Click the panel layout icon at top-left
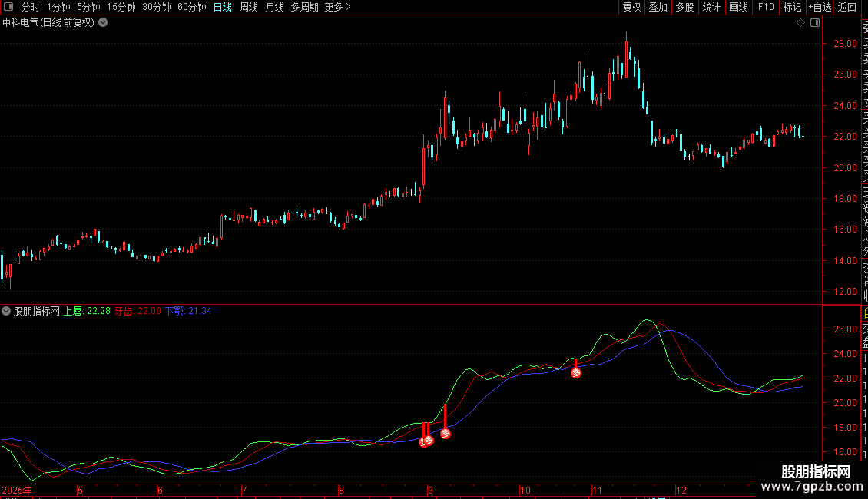The height and width of the screenshot is (499, 868). coord(8,7)
